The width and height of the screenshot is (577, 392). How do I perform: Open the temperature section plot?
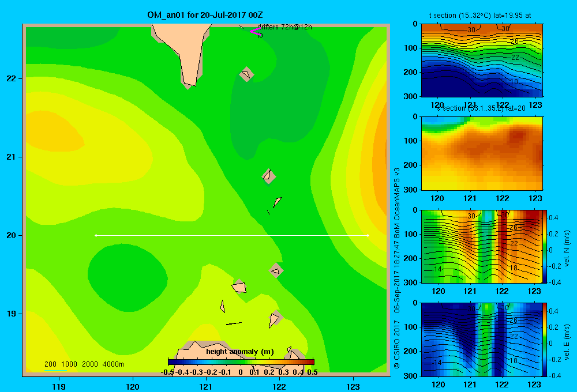tap(482, 61)
